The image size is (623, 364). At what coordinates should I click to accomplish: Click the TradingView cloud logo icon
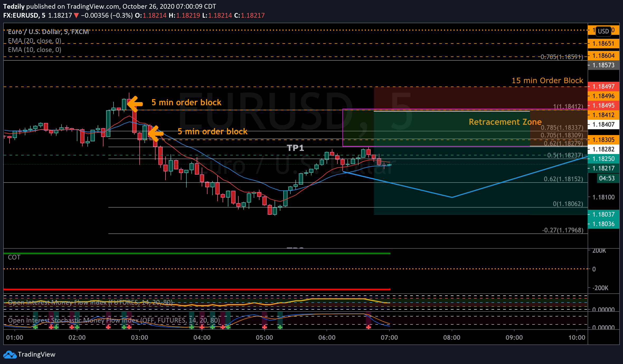pos(10,355)
